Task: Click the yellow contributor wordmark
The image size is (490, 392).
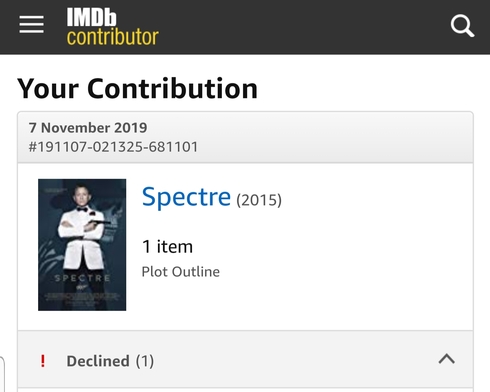Action: point(113,37)
